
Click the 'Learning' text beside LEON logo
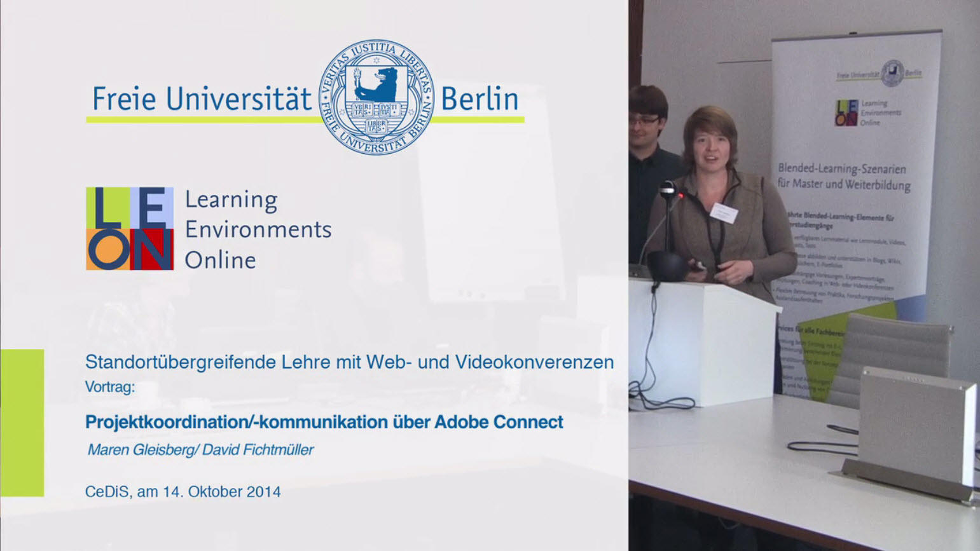tap(231, 200)
